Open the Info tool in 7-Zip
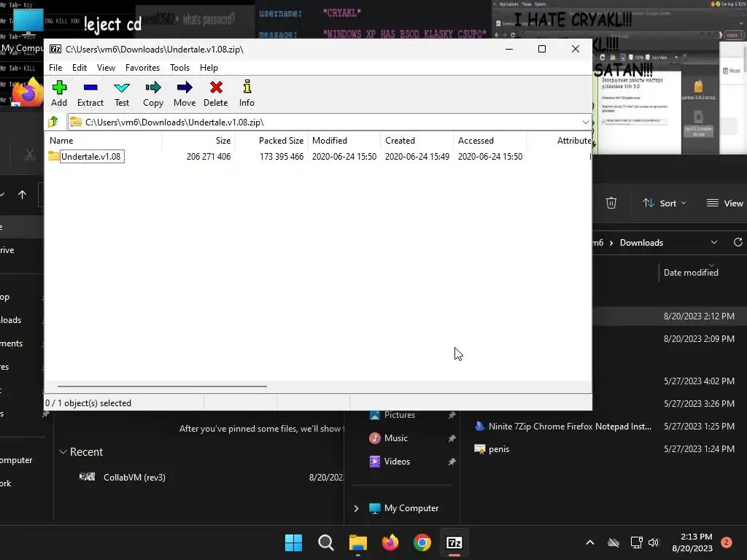The height and width of the screenshot is (560, 747). pos(247,93)
